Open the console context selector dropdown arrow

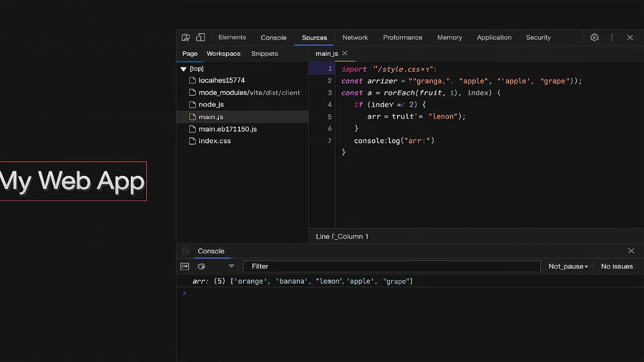pos(231,266)
